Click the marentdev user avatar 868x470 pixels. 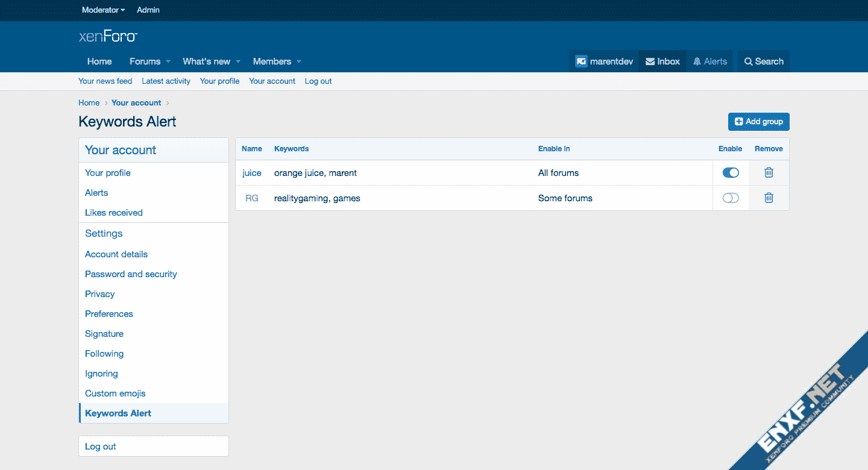click(x=581, y=61)
